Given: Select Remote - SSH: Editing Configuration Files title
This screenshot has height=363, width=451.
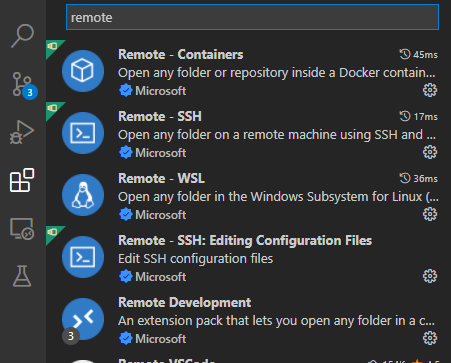Looking at the screenshot, I should 245,240.
